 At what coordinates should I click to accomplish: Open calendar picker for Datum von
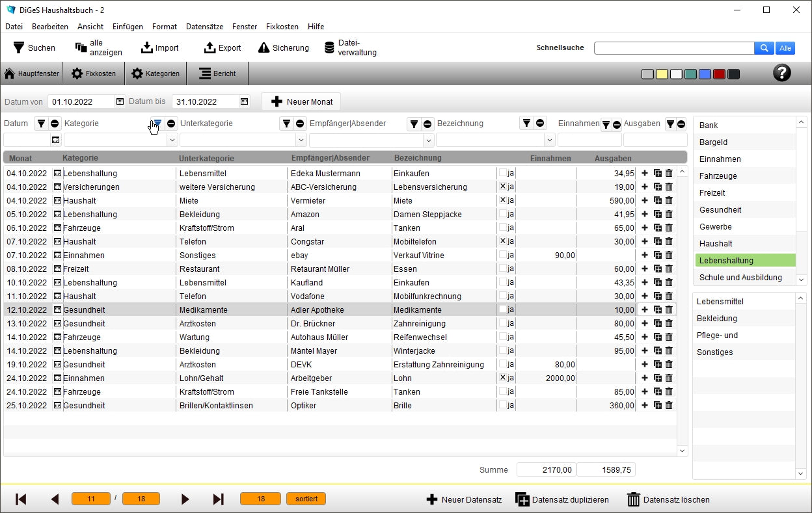[x=120, y=101]
